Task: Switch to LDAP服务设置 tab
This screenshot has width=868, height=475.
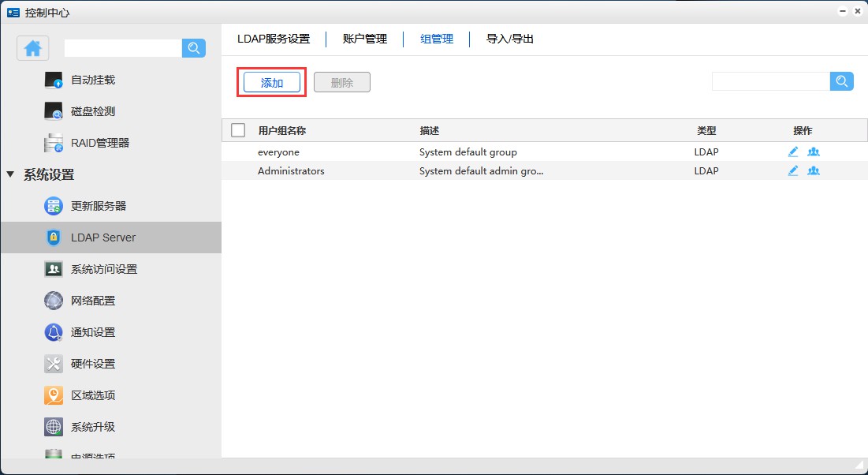Action: point(274,39)
